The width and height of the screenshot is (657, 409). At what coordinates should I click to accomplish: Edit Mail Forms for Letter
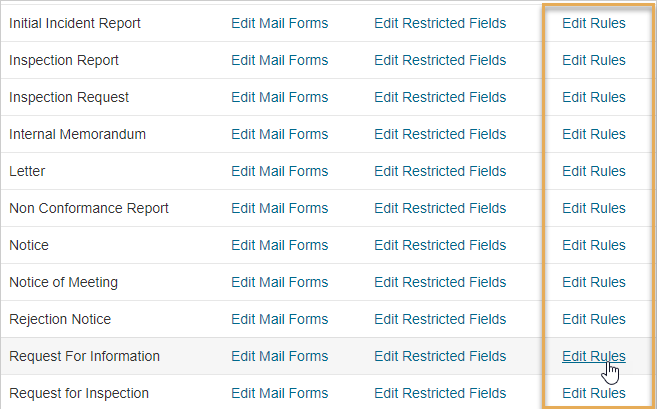(279, 171)
